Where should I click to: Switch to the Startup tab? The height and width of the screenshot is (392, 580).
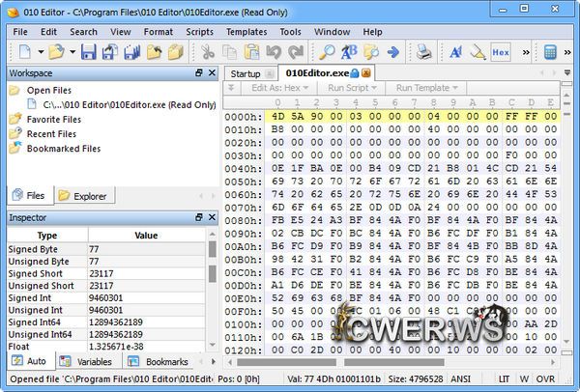pos(246,74)
